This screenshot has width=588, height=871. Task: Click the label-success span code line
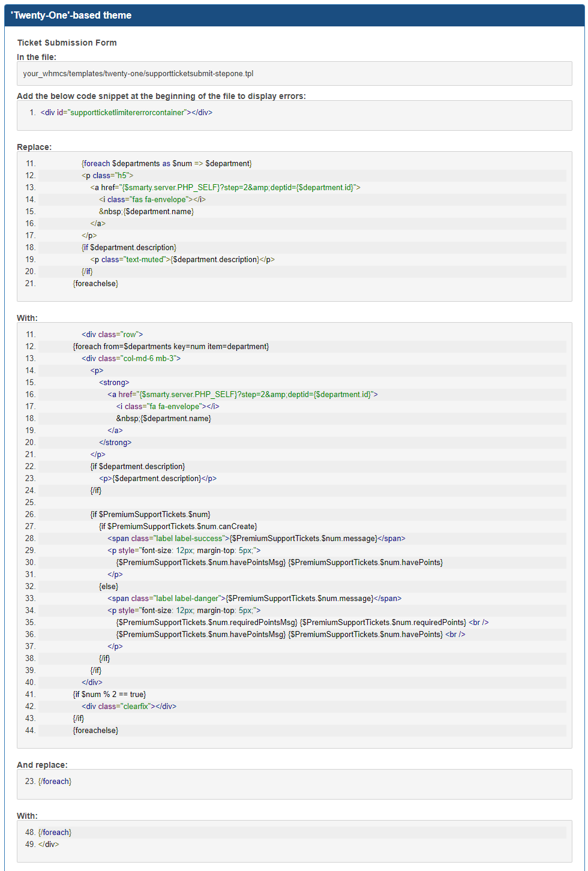(256, 539)
